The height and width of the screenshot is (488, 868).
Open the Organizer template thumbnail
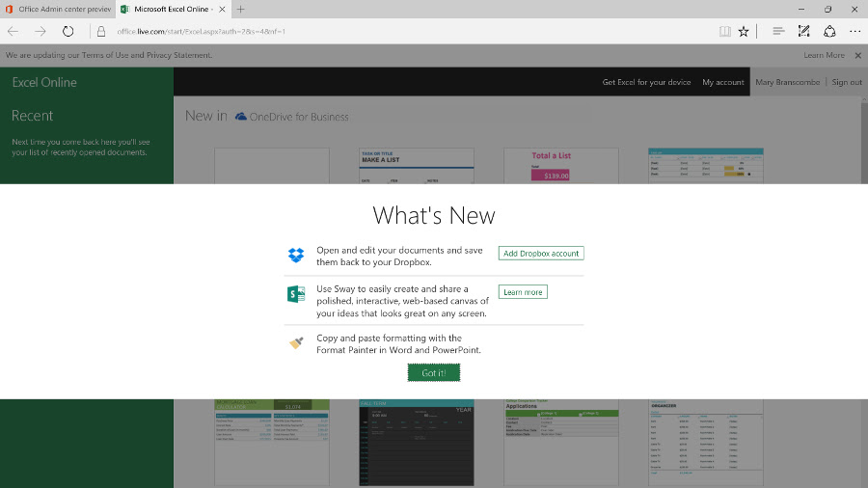point(706,443)
